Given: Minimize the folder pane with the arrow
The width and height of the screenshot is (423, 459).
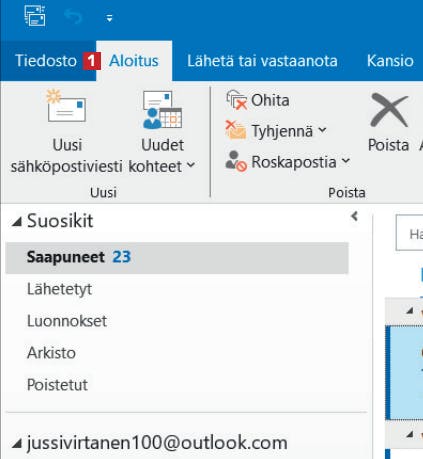Looking at the screenshot, I should click(x=354, y=216).
